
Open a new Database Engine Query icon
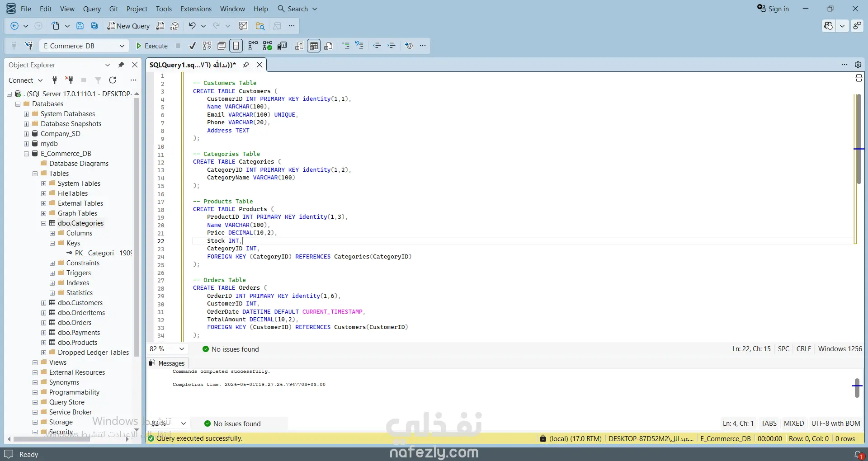(160, 26)
